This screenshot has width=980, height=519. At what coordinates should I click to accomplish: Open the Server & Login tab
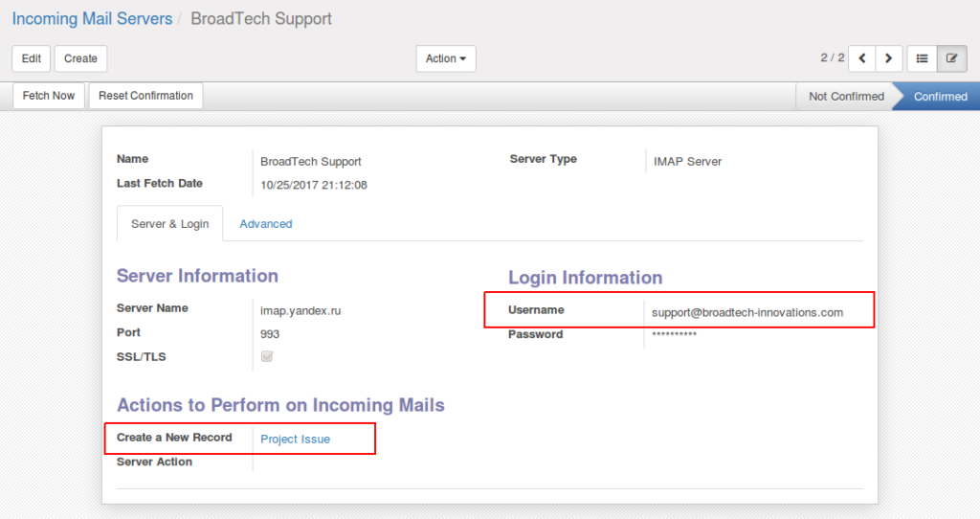click(x=170, y=224)
